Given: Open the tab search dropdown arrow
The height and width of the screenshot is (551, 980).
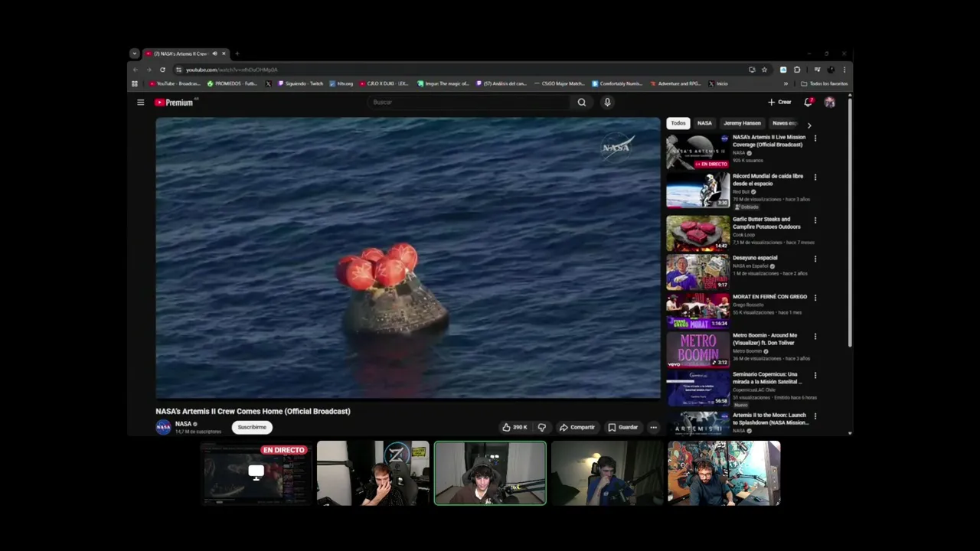Looking at the screenshot, I should pos(135,54).
